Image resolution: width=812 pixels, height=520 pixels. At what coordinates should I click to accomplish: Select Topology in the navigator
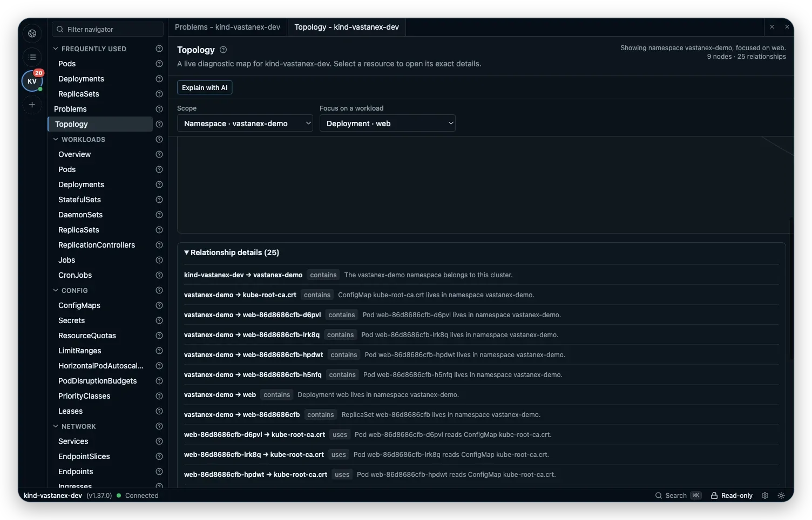point(100,124)
